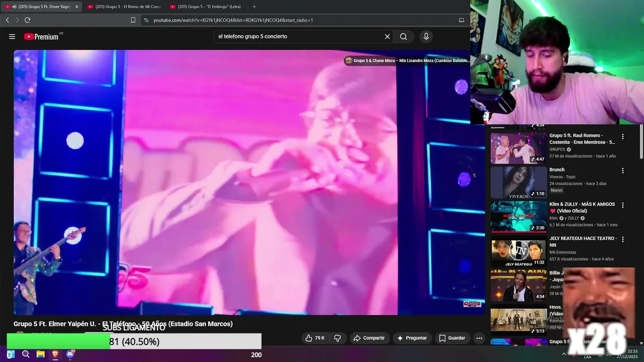Open the Klim & ZULLY video thumbnail
The width and height of the screenshot is (644, 362).
pos(518,216)
